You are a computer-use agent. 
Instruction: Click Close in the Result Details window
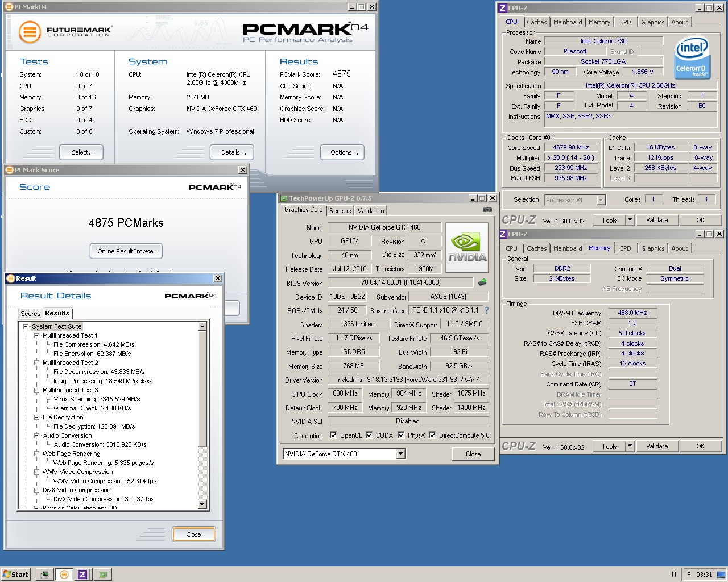click(193, 534)
